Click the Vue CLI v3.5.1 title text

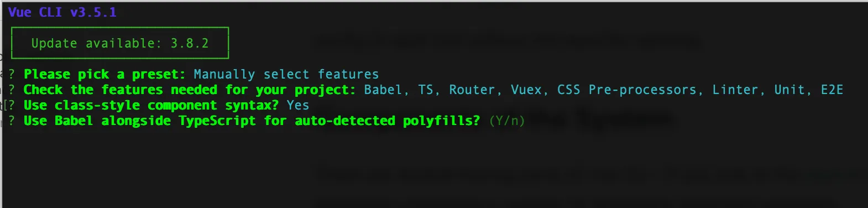[x=62, y=12]
